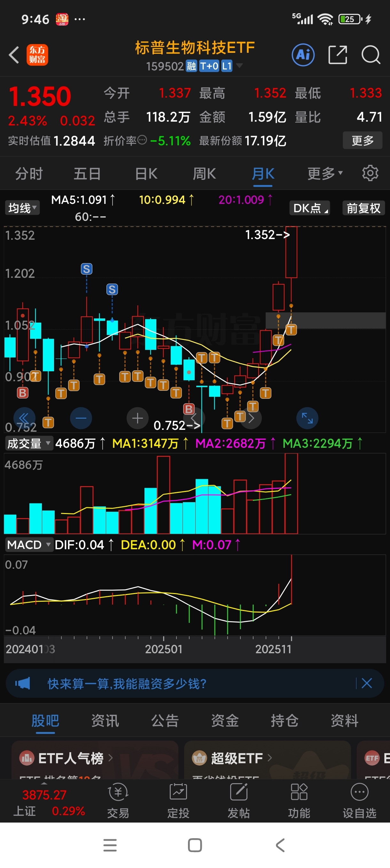This screenshot has width=390, height=868.
Task: Tap the 1.352 high price label on chart
Action: click(x=267, y=235)
